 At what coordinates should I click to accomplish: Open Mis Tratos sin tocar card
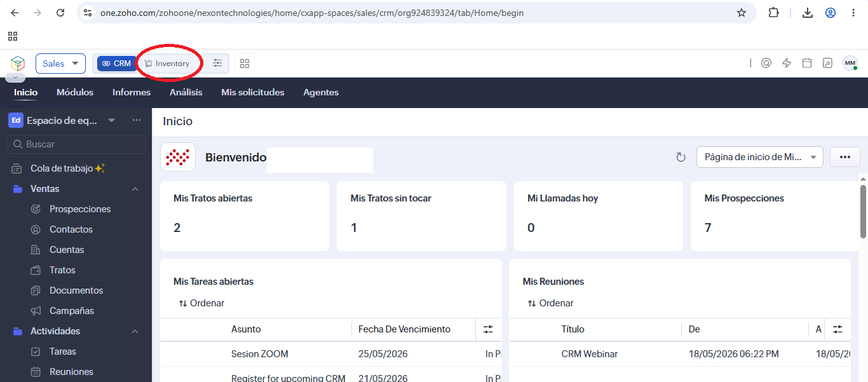[x=421, y=216]
